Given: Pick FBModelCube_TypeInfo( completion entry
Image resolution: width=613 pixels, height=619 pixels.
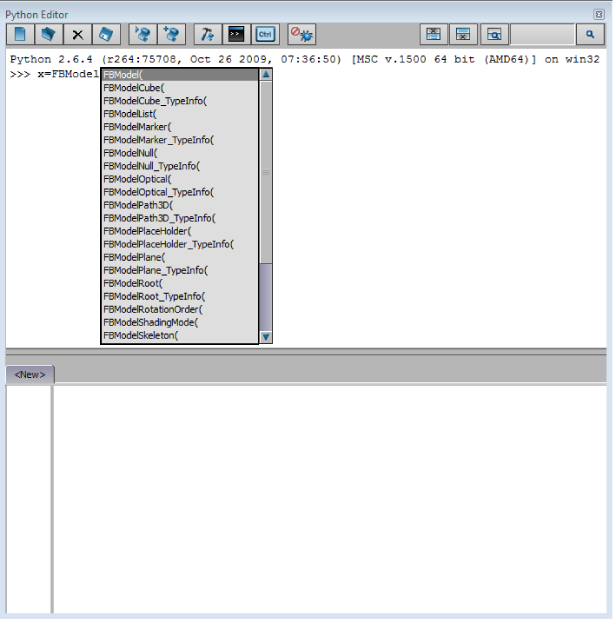Looking at the screenshot, I should (x=180, y=101).
